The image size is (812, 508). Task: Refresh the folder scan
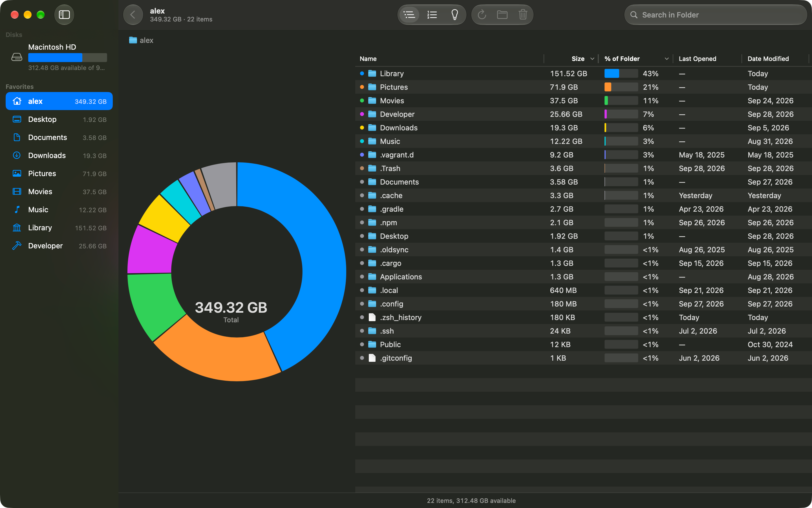[482, 15]
